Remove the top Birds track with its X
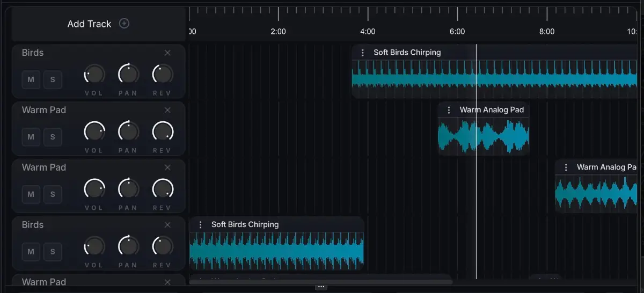The image size is (644, 293). click(x=167, y=53)
